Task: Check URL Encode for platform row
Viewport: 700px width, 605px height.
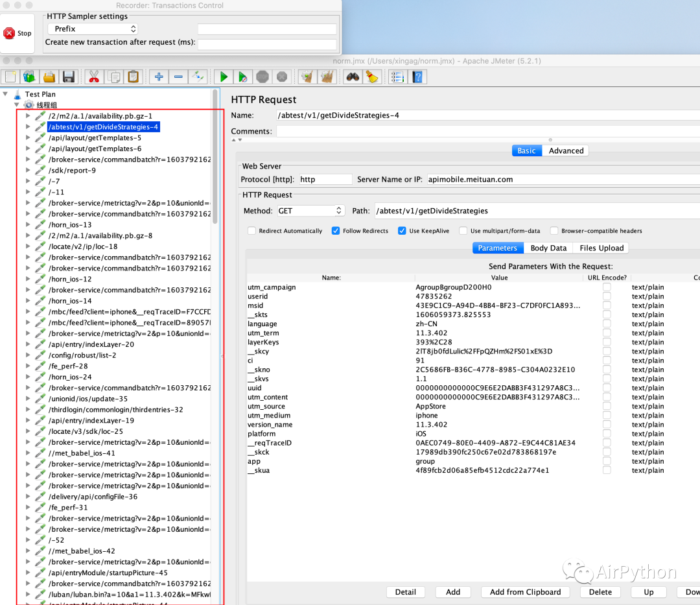Action: click(607, 434)
